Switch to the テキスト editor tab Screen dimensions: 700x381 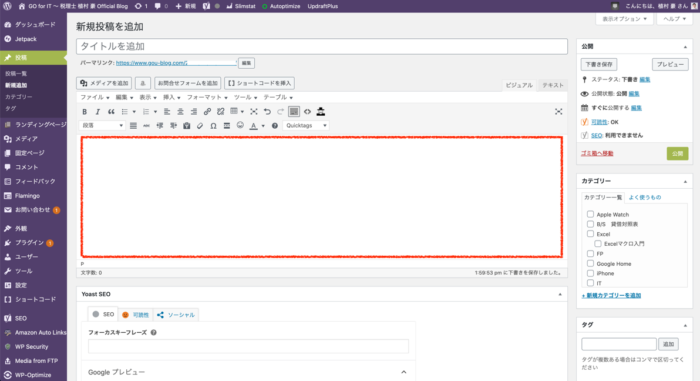click(553, 85)
